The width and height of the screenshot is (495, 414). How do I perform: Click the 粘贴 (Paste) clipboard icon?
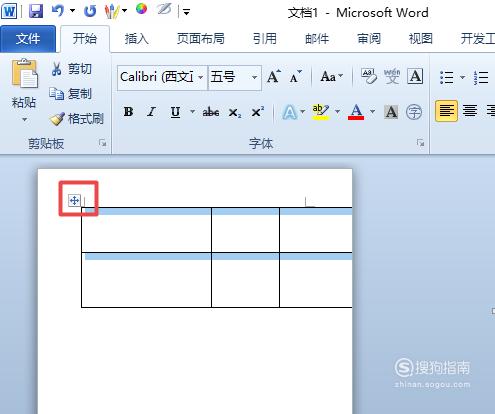[x=24, y=73]
